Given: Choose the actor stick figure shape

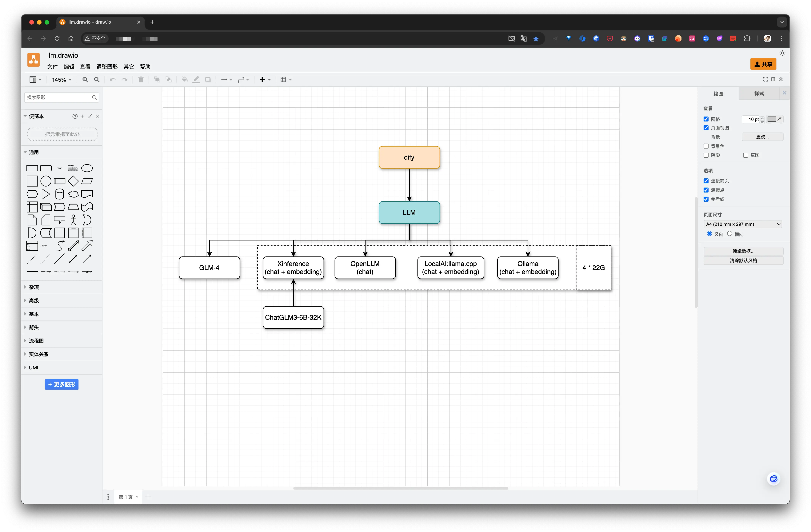Looking at the screenshot, I should 73,220.
